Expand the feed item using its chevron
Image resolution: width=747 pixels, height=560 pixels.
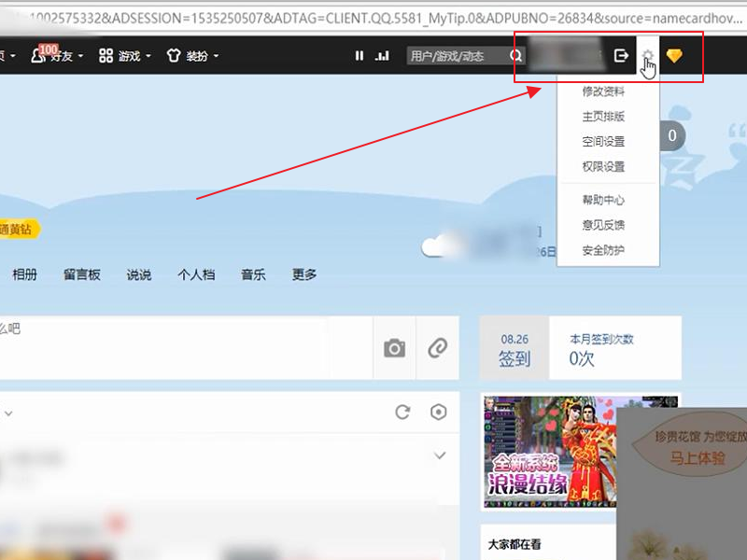coord(439,456)
